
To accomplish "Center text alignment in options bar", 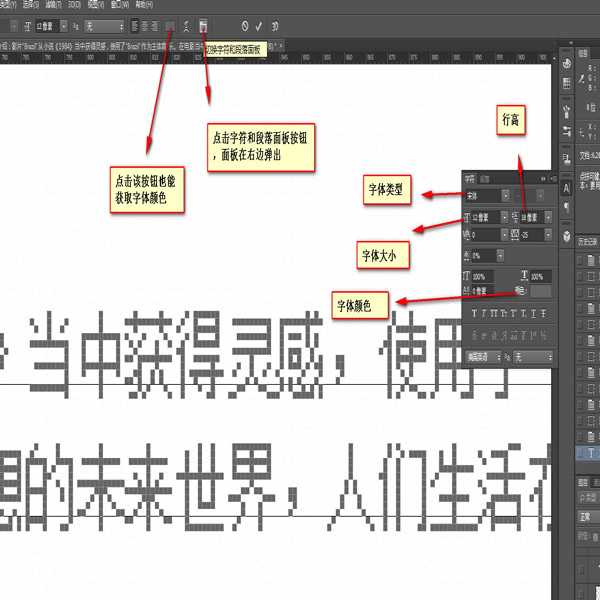I will [x=145, y=26].
